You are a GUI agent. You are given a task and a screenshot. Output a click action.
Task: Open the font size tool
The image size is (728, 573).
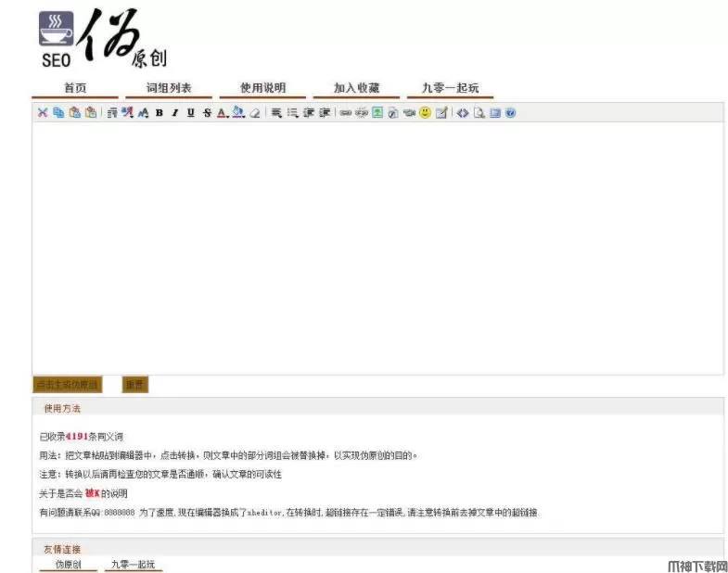[143, 112]
